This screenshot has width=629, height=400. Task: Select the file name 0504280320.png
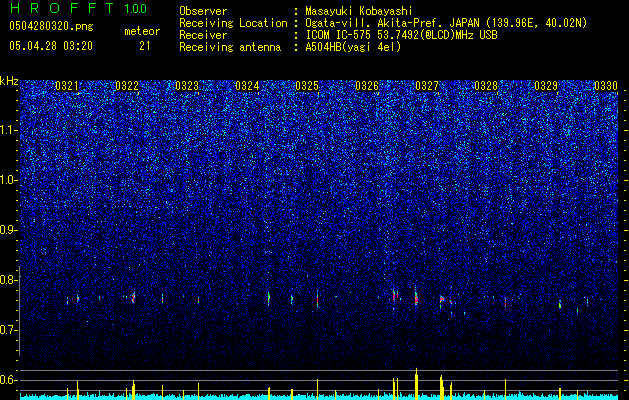pos(51,27)
